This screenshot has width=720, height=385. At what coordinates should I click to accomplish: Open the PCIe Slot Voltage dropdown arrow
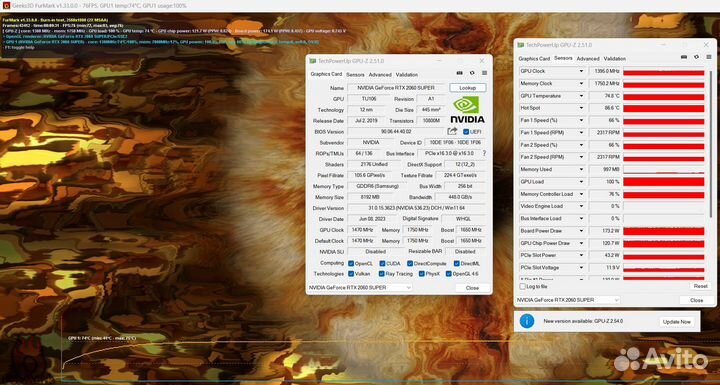(x=581, y=268)
